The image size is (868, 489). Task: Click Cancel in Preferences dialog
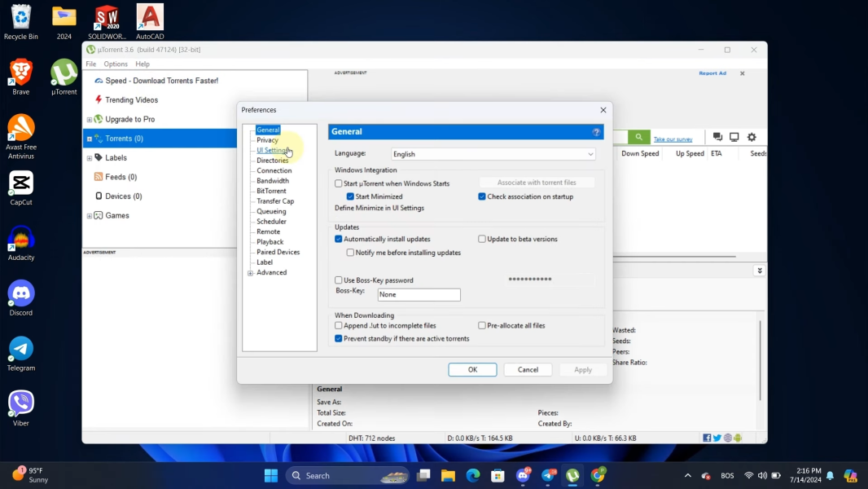click(x=528, y=369)
